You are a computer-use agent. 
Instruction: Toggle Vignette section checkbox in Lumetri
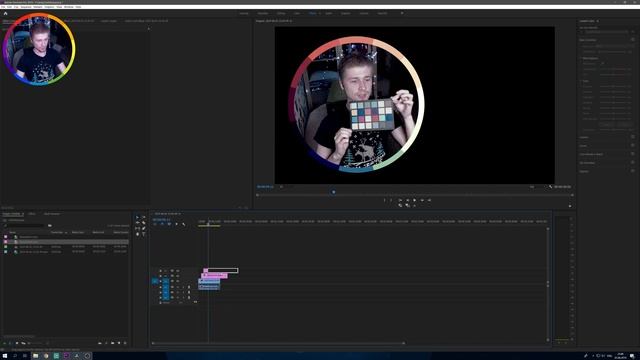tap(633, 171)
